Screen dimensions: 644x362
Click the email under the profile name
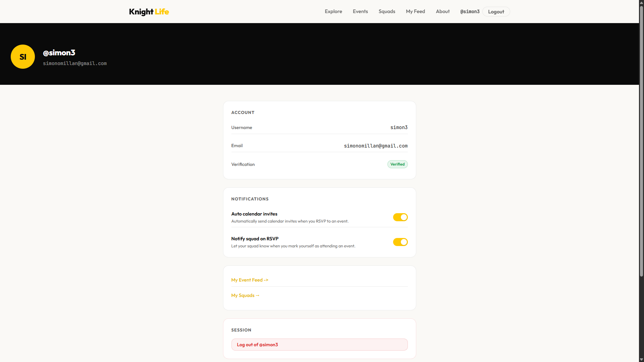75,63
